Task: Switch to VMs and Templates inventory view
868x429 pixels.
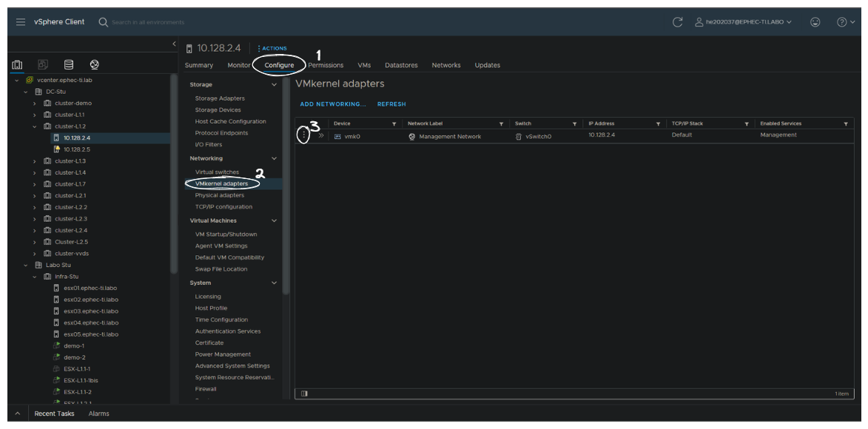Action: coord(43,65)
